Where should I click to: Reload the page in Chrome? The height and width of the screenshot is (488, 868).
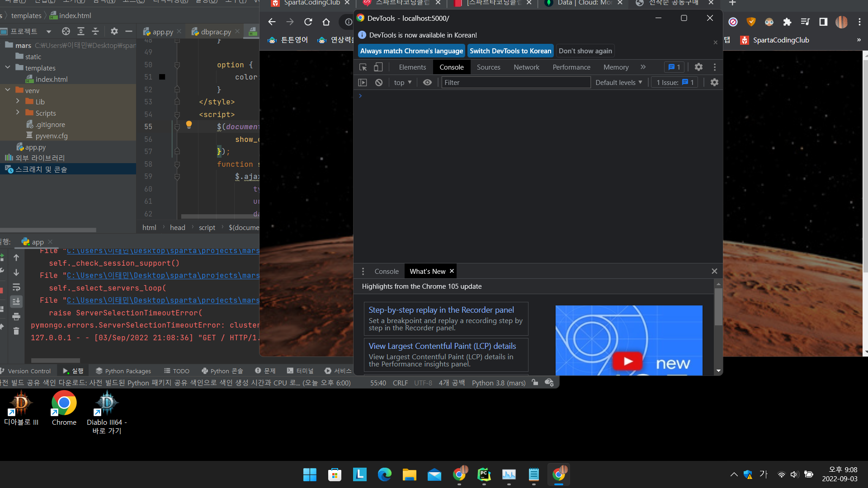click(308, 22)
